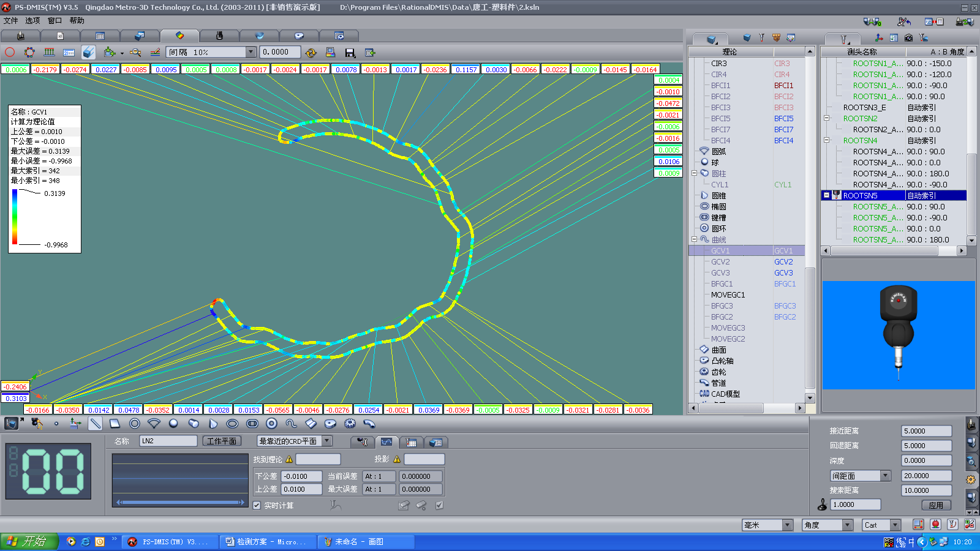Click the yellow refresh arrows icon

[311, 53]
